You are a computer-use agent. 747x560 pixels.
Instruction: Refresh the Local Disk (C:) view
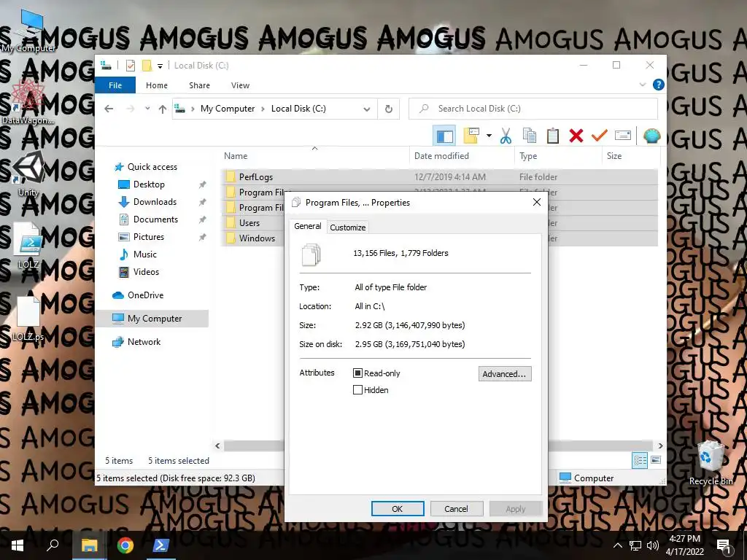pos(389,109)
